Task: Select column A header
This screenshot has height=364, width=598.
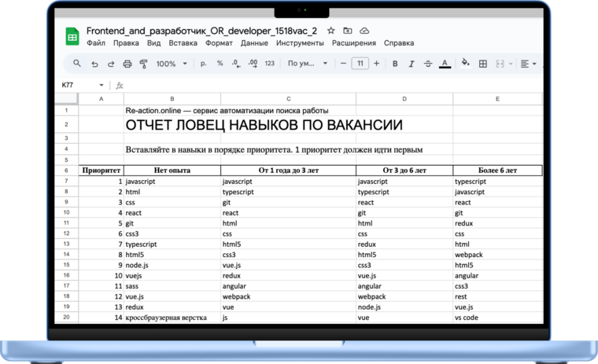Action: [101, 99]
